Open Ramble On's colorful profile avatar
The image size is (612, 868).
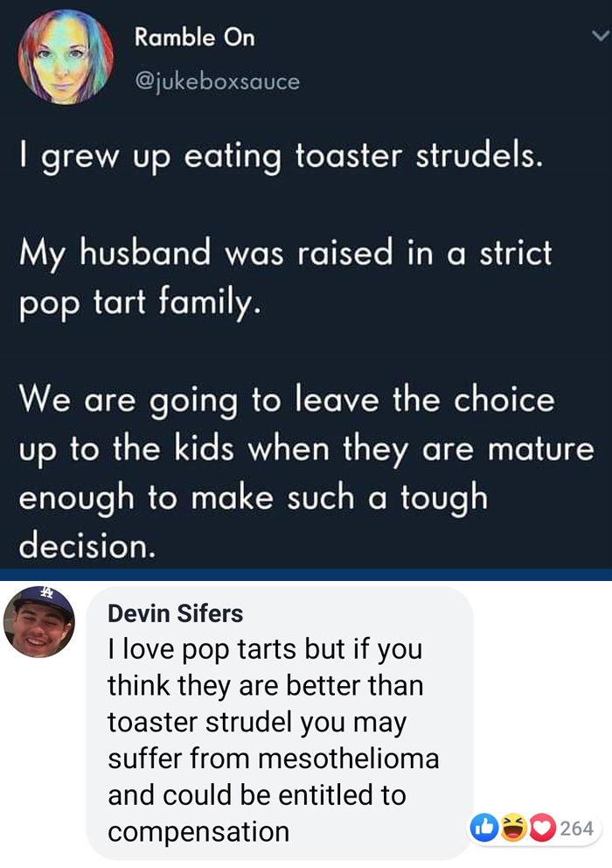tap(66, 58)
